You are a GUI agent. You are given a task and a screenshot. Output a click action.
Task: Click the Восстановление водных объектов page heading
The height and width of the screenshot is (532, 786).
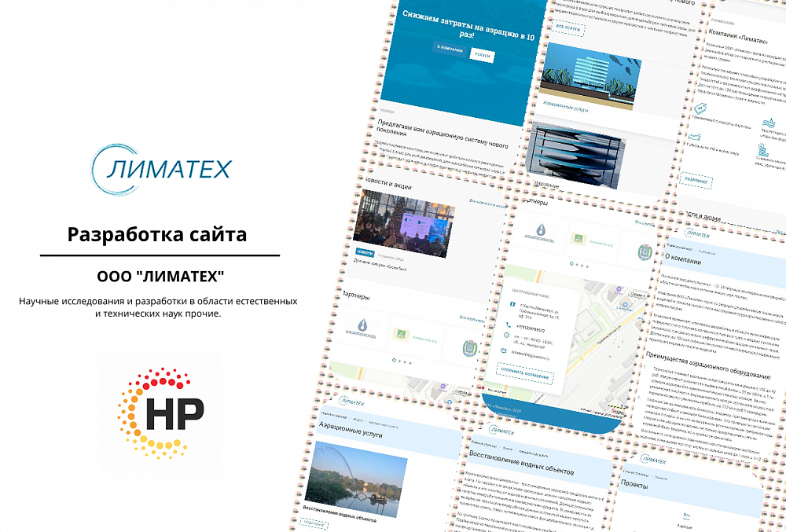click(521, 462)
